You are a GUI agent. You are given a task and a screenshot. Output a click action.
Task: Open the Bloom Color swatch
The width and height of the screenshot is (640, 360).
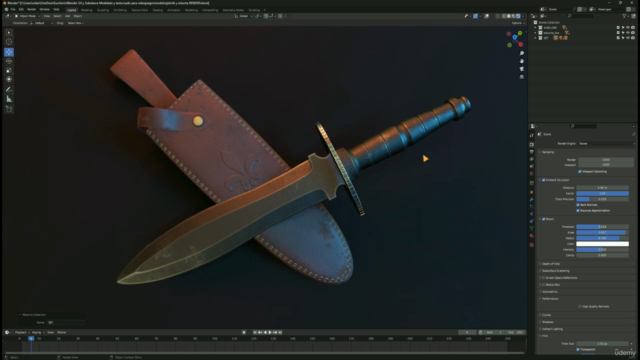(x=602, y=244)
